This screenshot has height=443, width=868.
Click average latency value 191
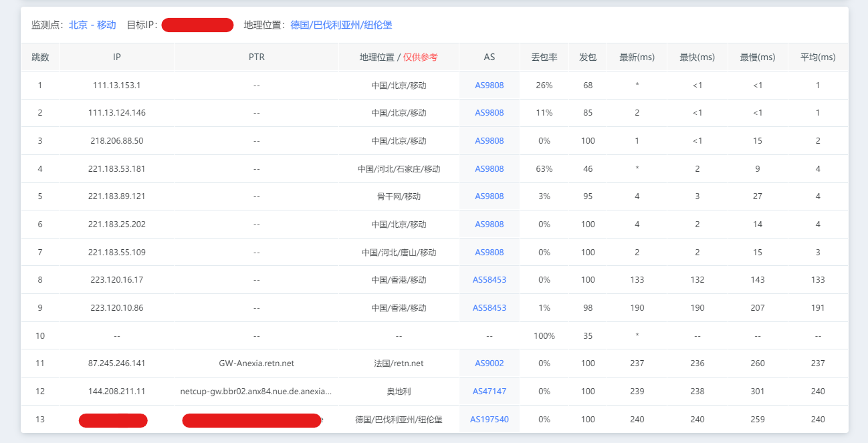coord(818,308)
